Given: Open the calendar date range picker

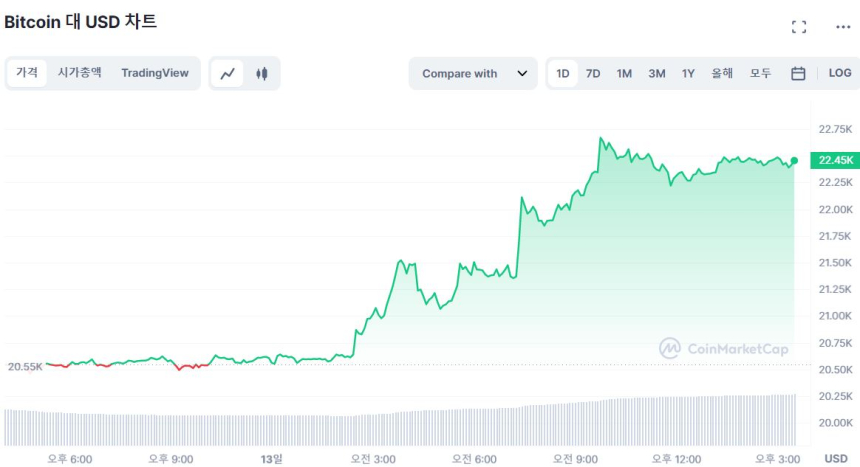Looking at the screenshot, I should pos(798,73).
